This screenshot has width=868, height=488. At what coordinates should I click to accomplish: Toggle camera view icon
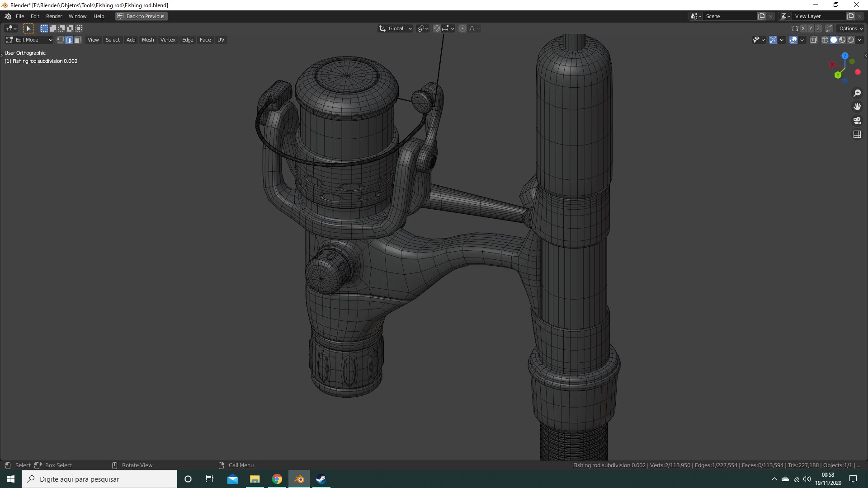[x=857, y=121]
